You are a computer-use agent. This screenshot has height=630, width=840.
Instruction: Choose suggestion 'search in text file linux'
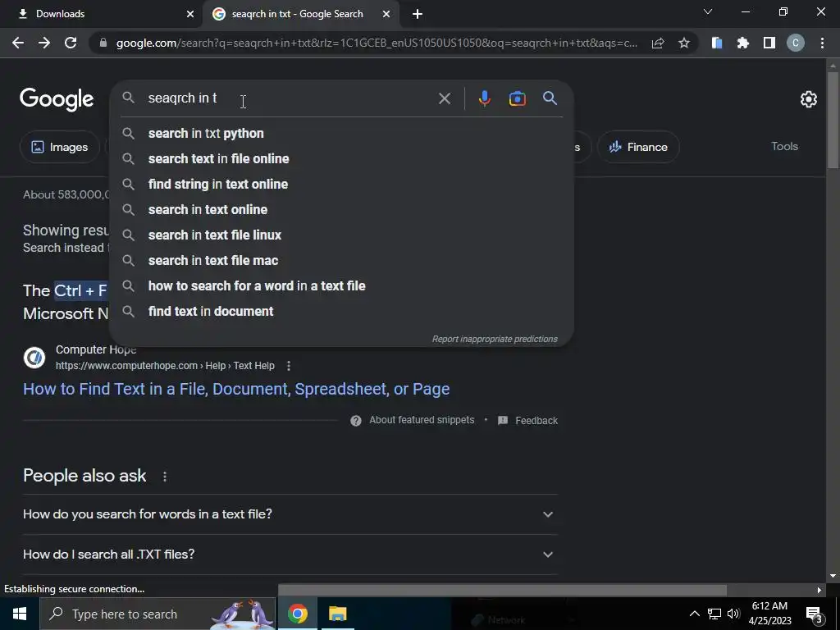click(x=341, y=235)
